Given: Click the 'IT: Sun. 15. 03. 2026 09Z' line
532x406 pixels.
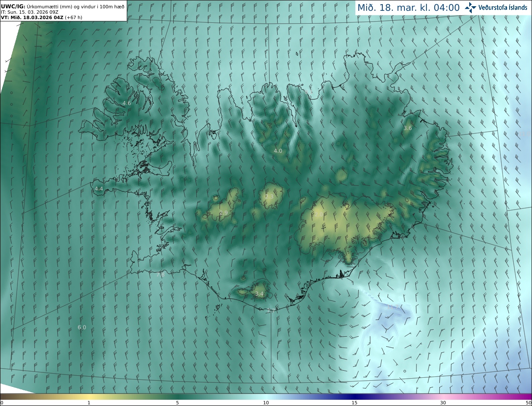Looking at the screenshot, I should [30, 12].
